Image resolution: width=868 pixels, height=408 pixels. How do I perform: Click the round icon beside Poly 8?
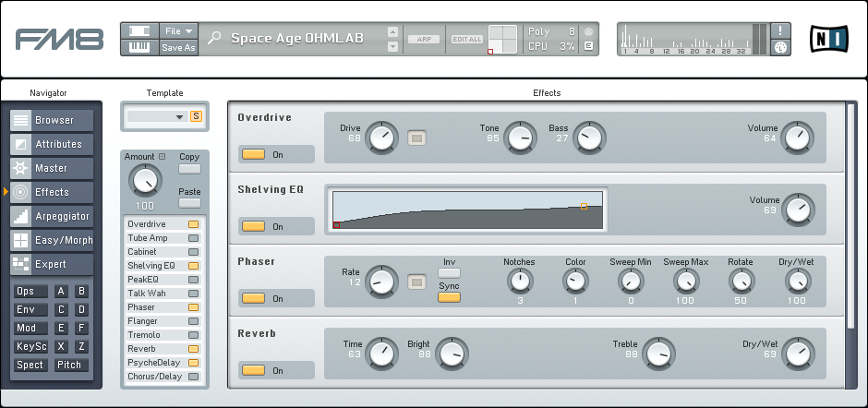pyautogui.click(x=588, y=31)
